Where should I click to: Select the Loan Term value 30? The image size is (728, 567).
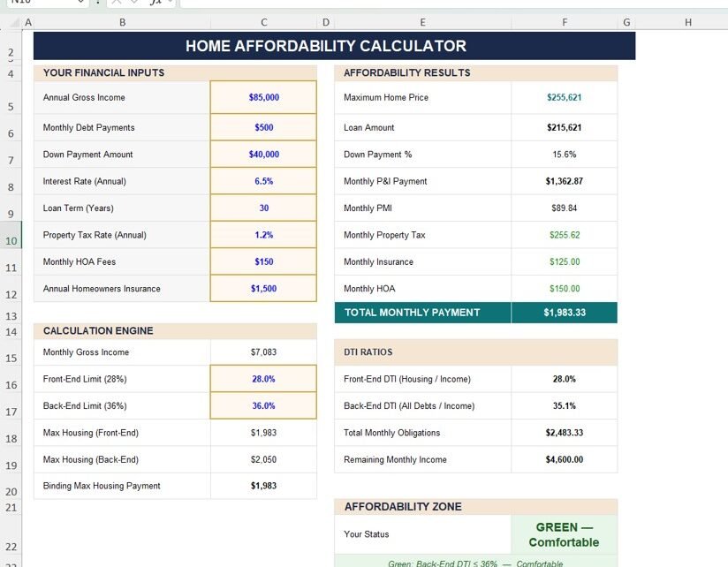(263, 208)
